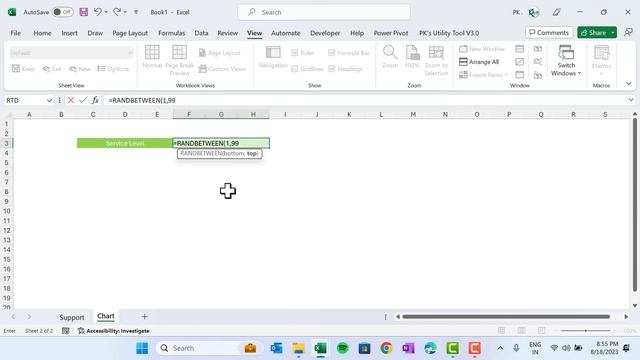The width and height of the screenshot is (640, 360).
Task: Open Outlook from the taskbar
Action: 276,348
